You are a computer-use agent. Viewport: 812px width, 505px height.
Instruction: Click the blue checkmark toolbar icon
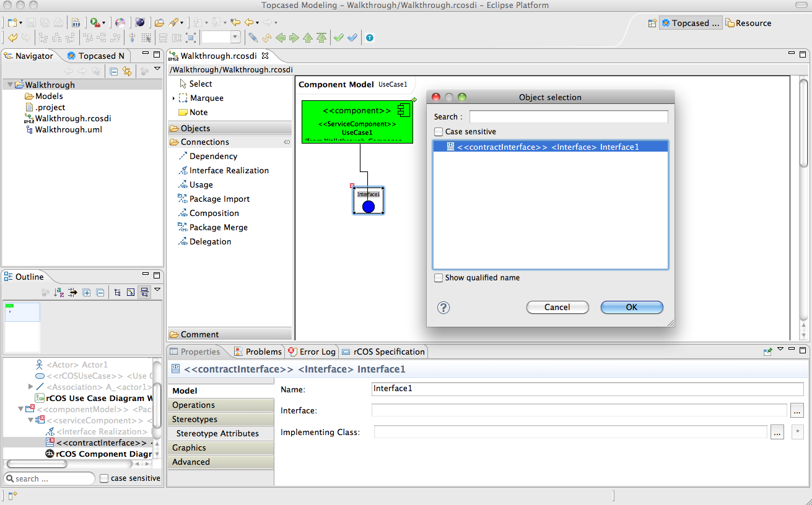(x=352, y=38)
